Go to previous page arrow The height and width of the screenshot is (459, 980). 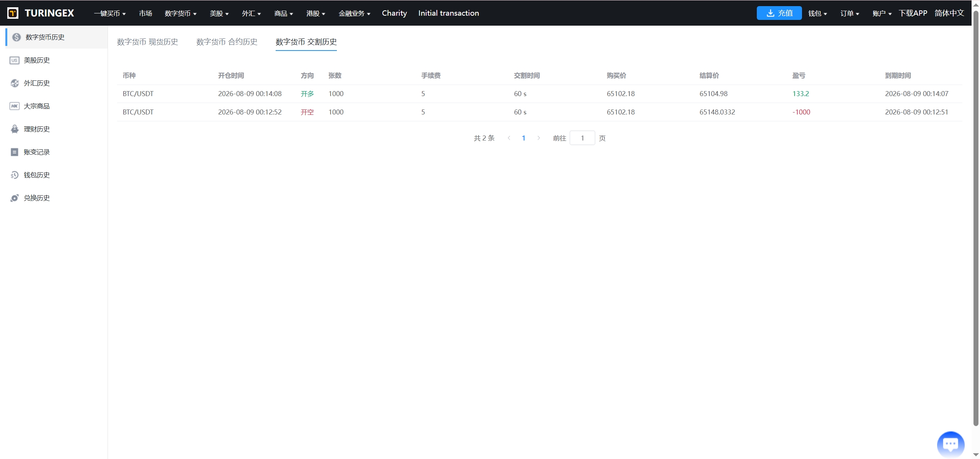[509, 138]
